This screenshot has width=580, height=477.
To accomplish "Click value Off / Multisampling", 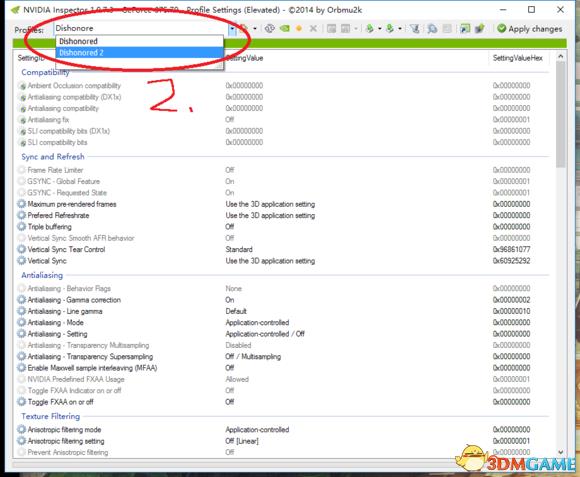I will [253, 356].
